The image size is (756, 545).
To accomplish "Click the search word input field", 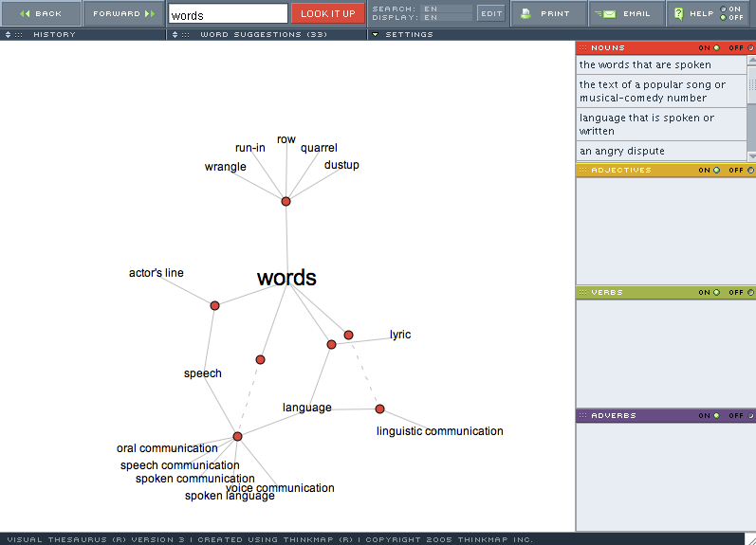I will click(228, 14).
